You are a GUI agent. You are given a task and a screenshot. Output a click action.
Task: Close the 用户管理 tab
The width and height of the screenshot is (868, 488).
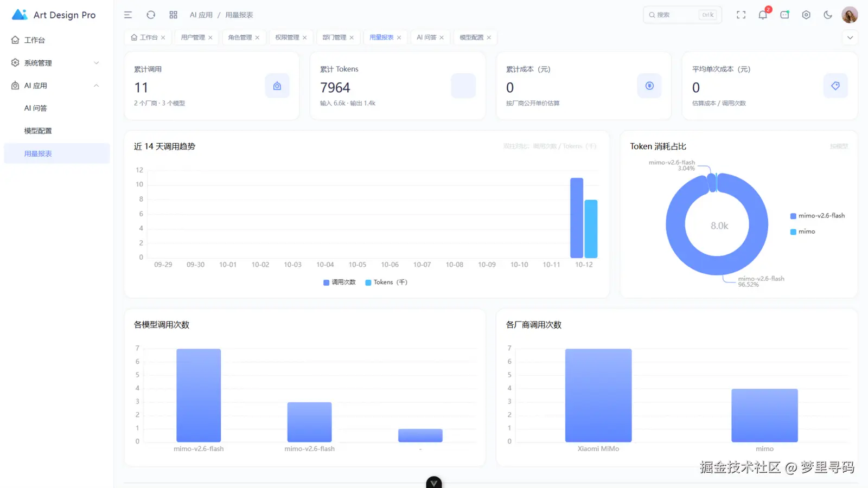point(210,37)
